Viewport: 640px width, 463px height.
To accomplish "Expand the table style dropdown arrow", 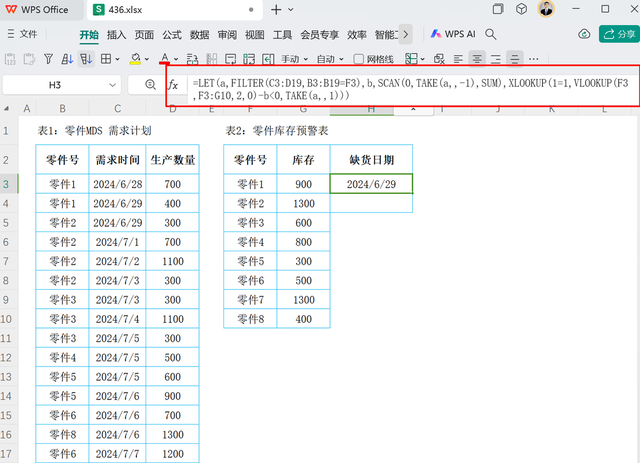I will coord(422,60).
